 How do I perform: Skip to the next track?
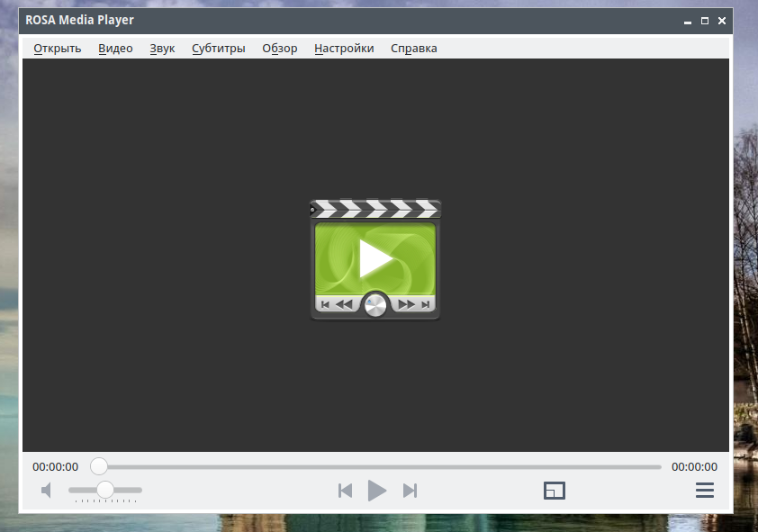click(410, 491)
